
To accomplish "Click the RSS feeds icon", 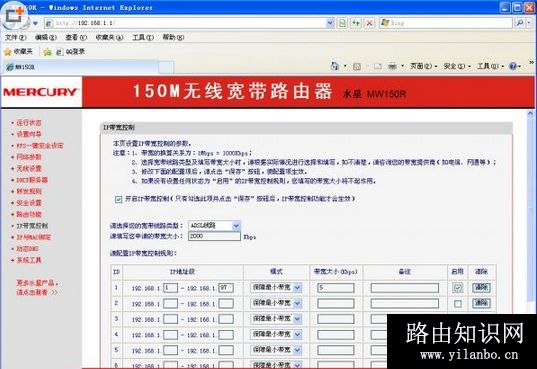I will pyautogui.click(x=357, y=66).
